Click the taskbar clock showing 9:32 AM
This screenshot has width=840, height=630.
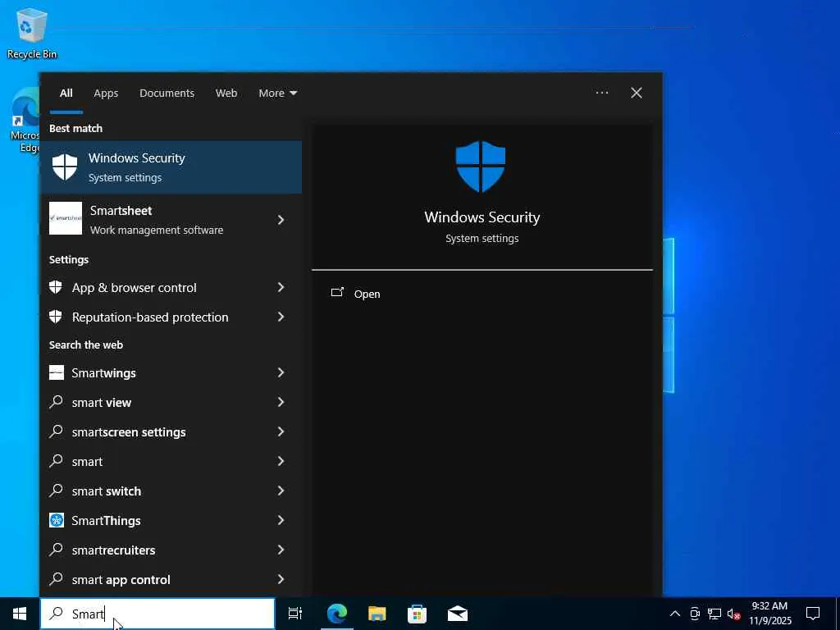pyautogui.click(x=769, y=614)
